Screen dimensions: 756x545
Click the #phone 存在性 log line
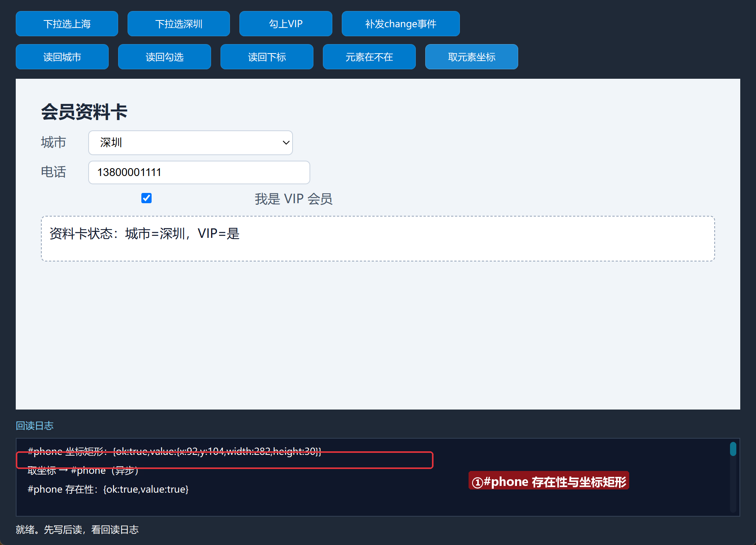click(x=108, y=489)
